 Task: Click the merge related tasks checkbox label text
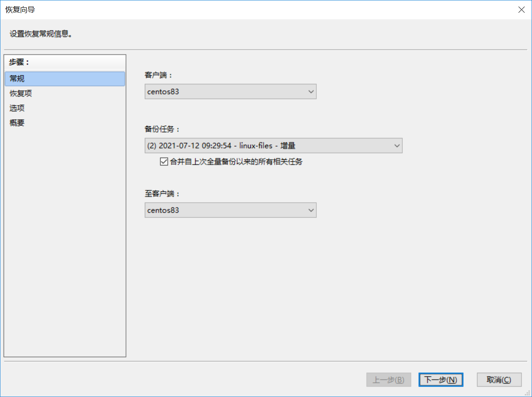pos(236,162)
